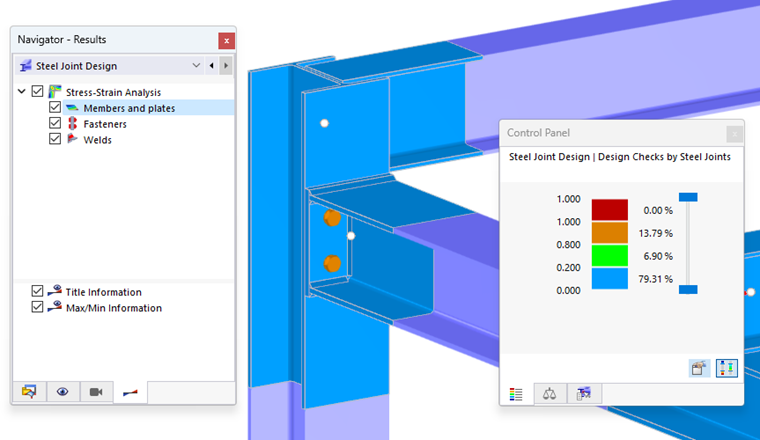Close the Control Panel window

[735, 134]
